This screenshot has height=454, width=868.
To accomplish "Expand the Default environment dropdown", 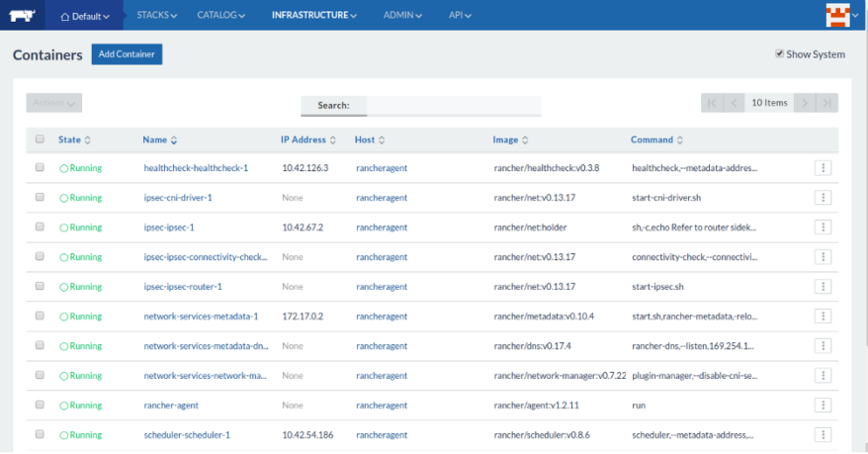I will [x=85, y=16].
